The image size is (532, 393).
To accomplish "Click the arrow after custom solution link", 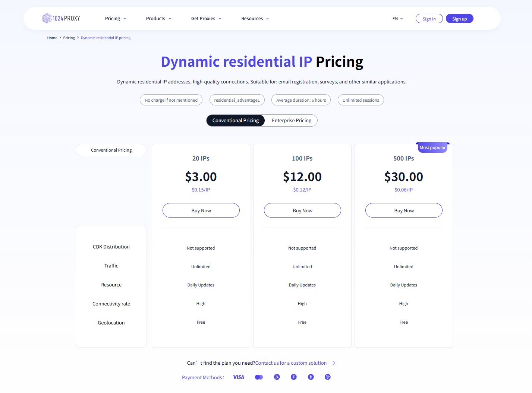I will click(333, 363).
